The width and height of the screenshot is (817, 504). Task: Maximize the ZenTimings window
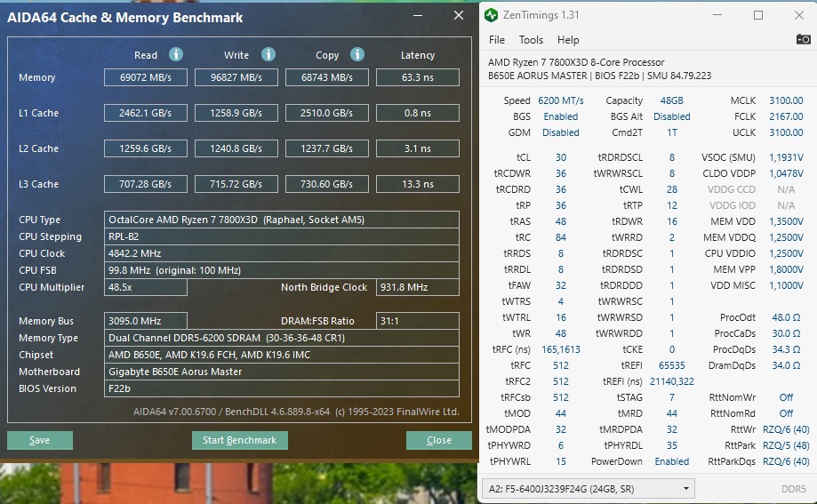pos(758,15)
